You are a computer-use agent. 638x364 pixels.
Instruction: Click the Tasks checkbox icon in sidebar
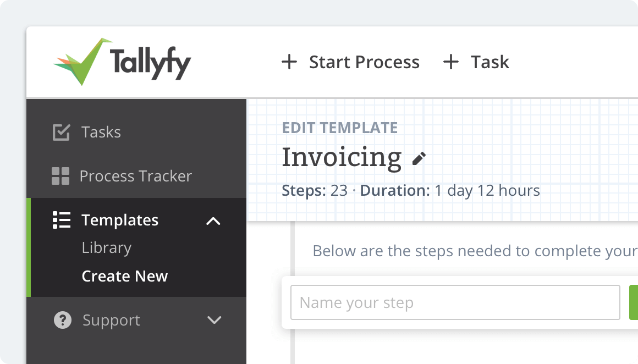[61, 132]
